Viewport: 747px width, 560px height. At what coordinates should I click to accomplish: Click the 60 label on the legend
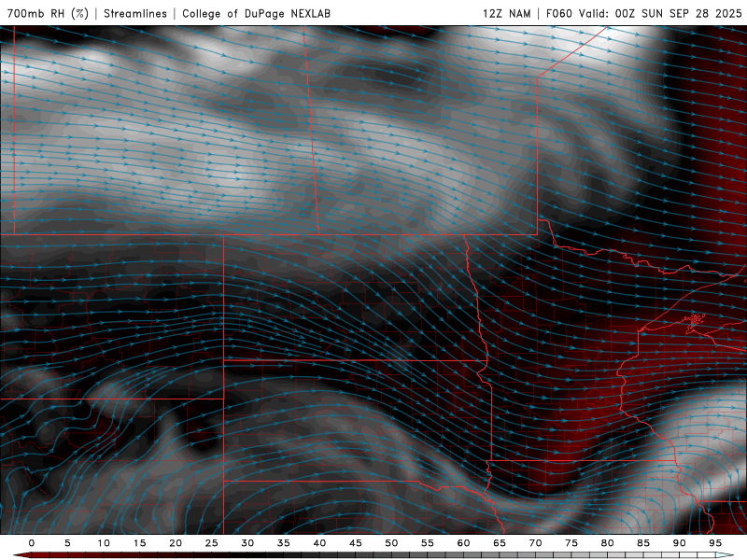point(463,543)
